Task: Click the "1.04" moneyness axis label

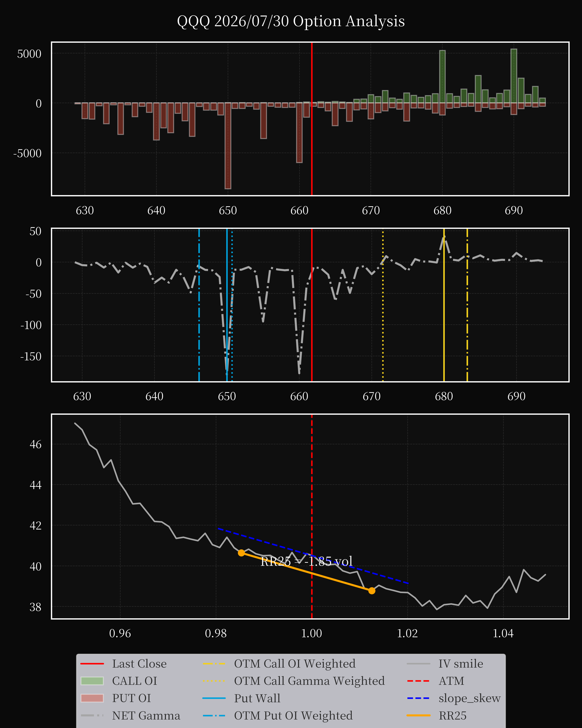Action: point(503,633)
